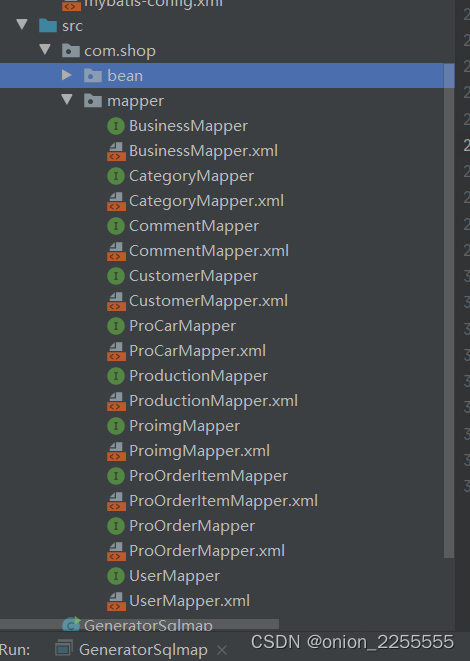
Task: Click the ProOrderMapper.xml file icon
Action: (116, 551)
